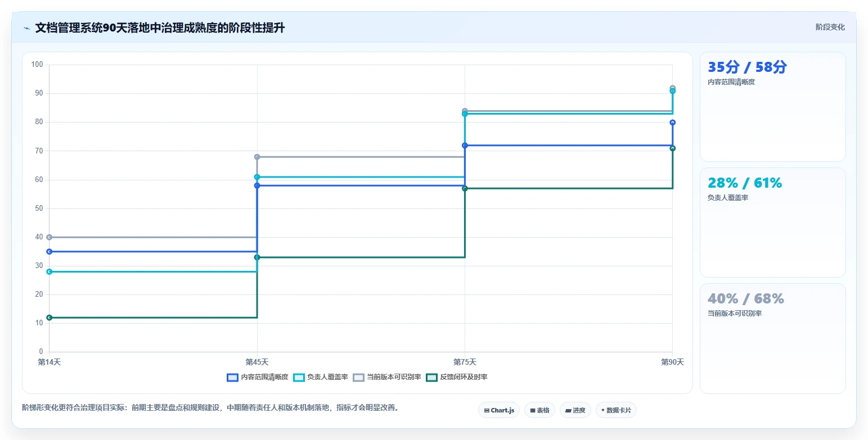The width and height of the screenshot is (868, 440).
Task: Click the 第14天 x-axis label
Action: [x=49, y=362]
